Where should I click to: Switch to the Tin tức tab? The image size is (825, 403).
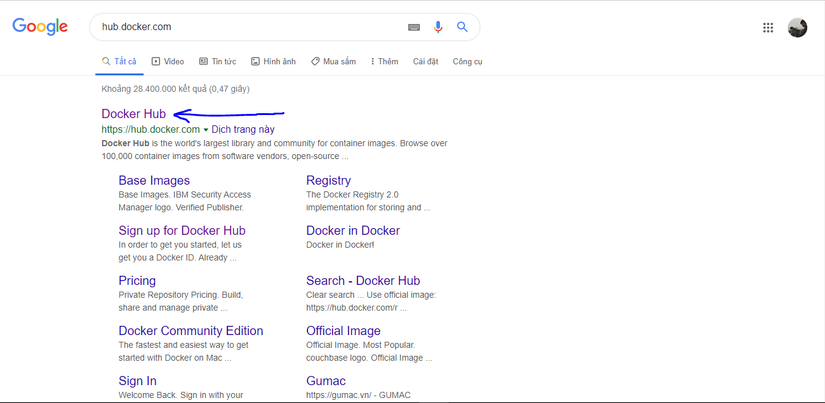coord(217,62)
